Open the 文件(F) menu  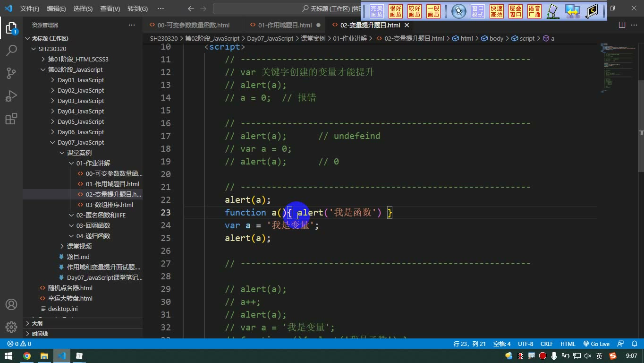click(x=30, y=9)
